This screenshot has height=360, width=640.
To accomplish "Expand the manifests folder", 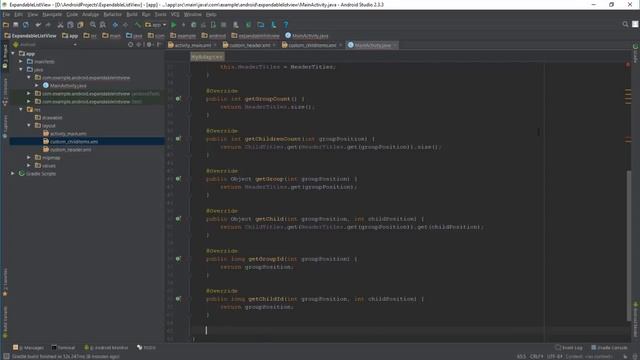I will (21, 62).
